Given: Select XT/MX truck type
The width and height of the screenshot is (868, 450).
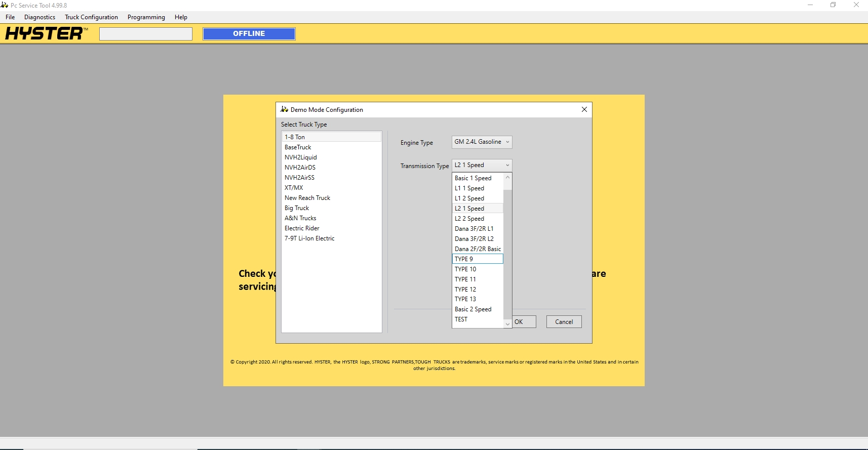Looking at the screenshot, I should (x=331, y=188).
